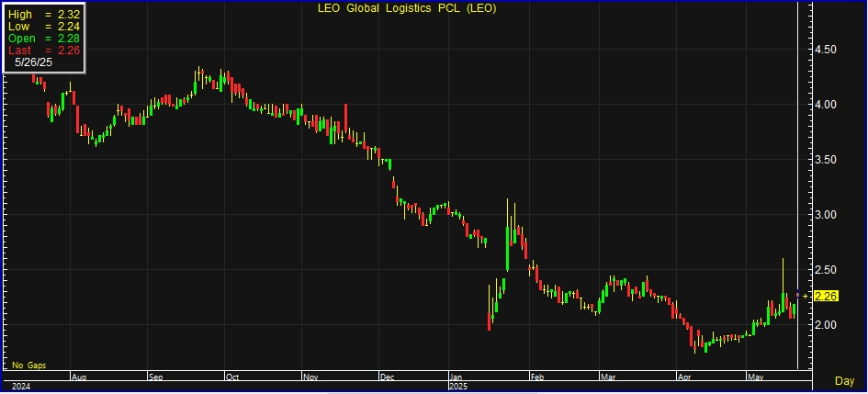Click the 5/26/25 date in info box
Viewport: 868px width, 394px height.
click(34, 62)
